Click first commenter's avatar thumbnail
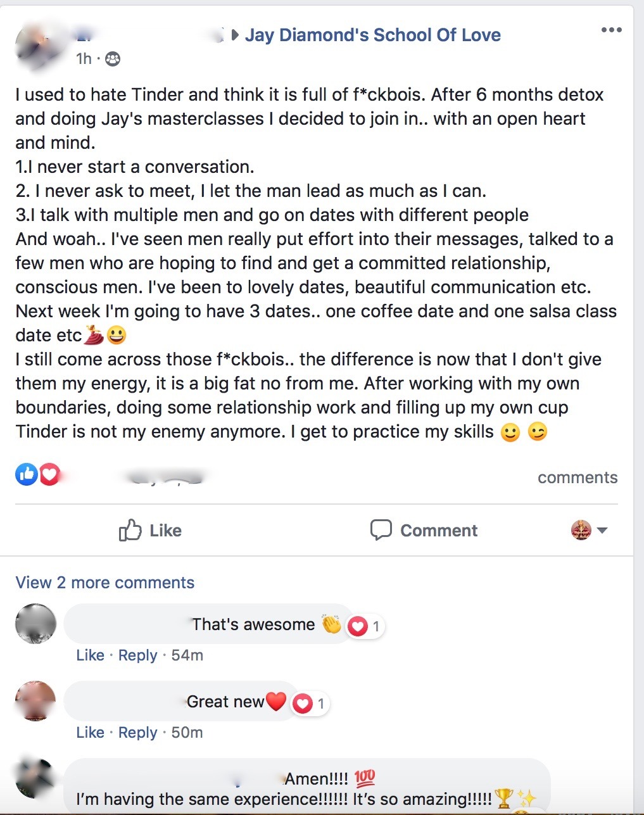Viewport: 644px width, 815px height. [x=35, y=624]
